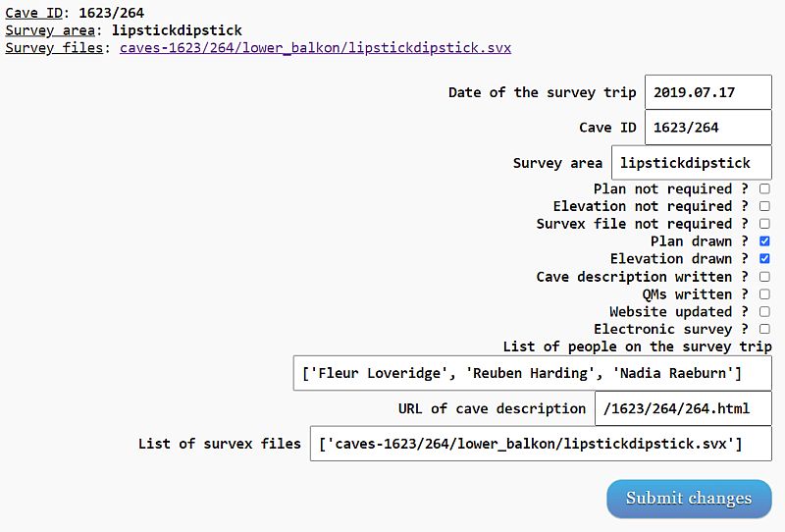Screen dimensions: 785x532
Task: Check the Electronic survey box
Action: tap(764, 330)
